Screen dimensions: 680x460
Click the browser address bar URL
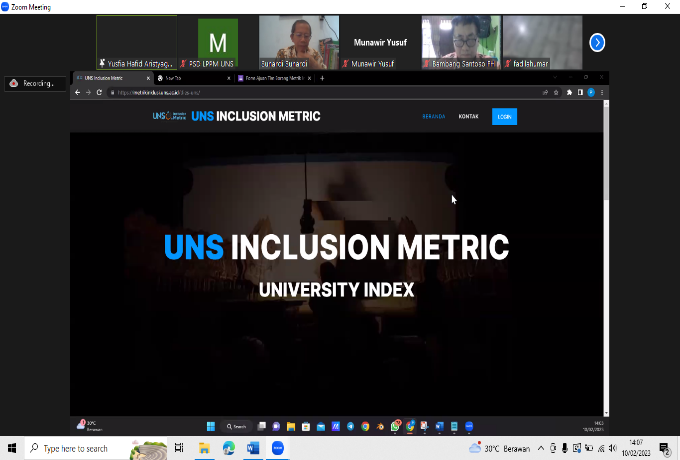click(x=158, y=92)
